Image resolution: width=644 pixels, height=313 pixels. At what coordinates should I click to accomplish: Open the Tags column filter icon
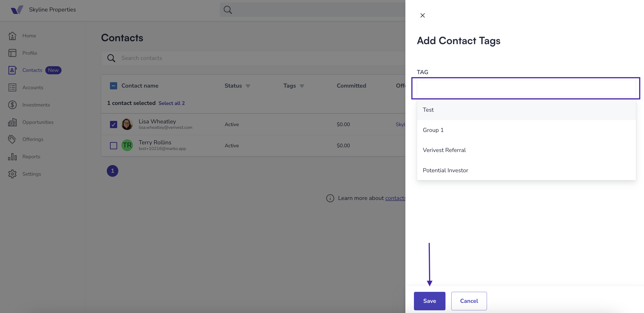coord(302,86)
